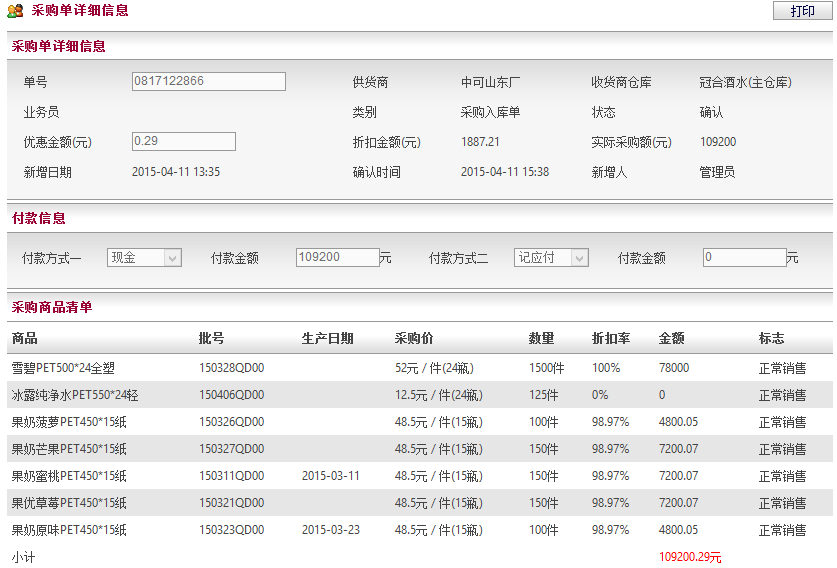Screen dimensions: 837x568
Task: Click the 批号 column header
Action: (211, 338)
